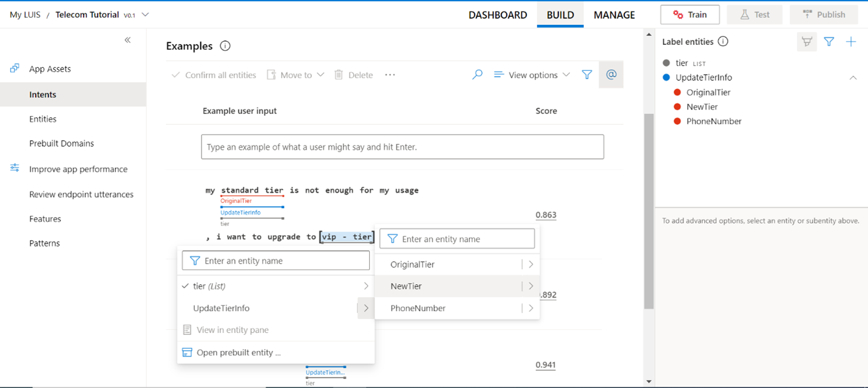This screenshot has height=388, width=868.
Task: Click the entity palette highlighter icon
Action: coord(807,41)
